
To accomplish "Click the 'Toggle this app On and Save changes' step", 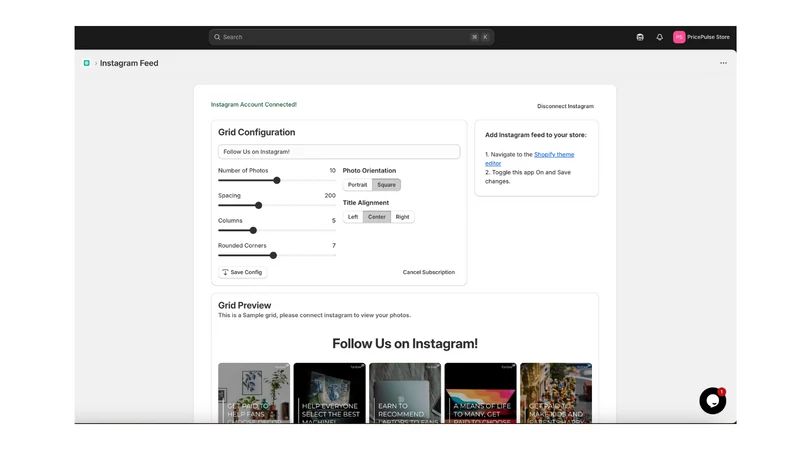I will pos(528,177).
